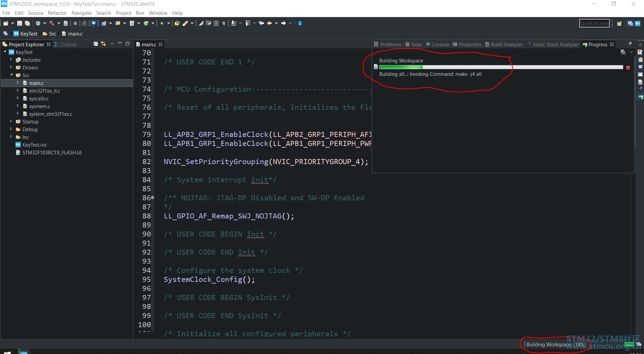Screen dimensions: 644x354
Task: Click the status bar build progress indicator
Action: pyautogui.click(x=629, y=344)
